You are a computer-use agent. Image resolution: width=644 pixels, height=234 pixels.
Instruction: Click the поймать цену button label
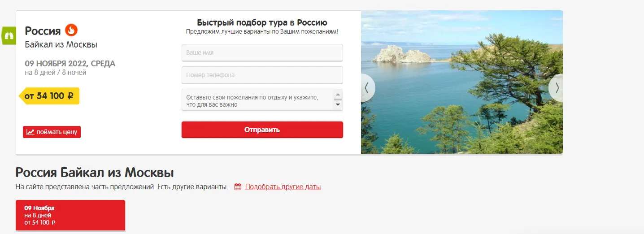(57, 132)
